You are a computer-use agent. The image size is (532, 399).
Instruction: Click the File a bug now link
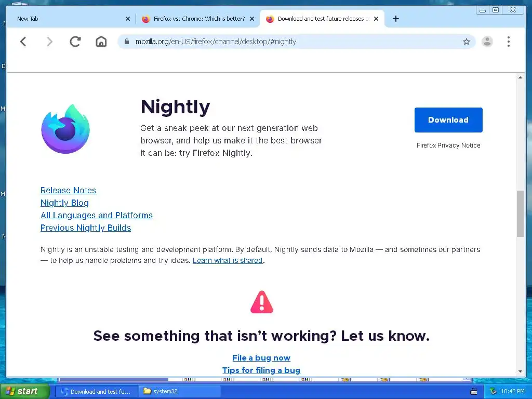tap(261, 358)
